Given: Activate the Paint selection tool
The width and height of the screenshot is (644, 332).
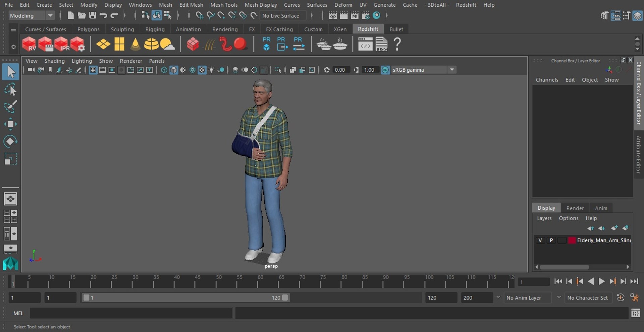Looking at the screenshot, I should tap(10, 107).
